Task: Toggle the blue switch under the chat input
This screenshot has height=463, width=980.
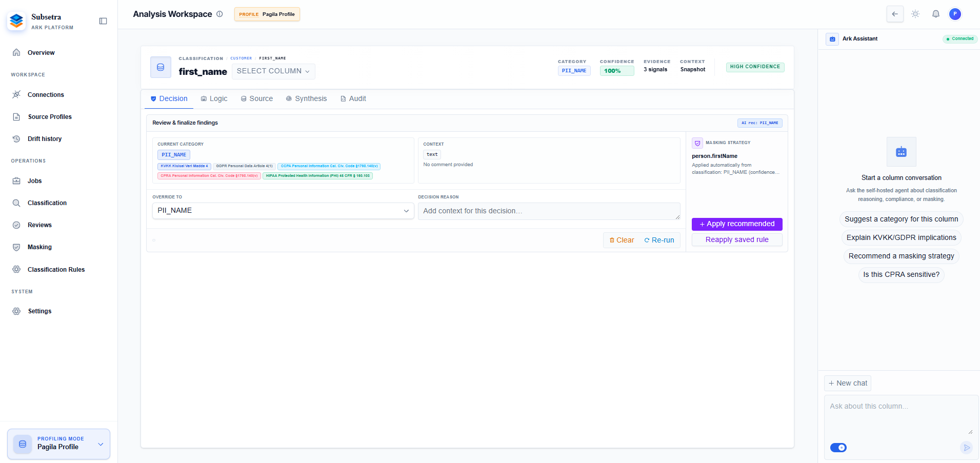Action: (x=838, y=448)
